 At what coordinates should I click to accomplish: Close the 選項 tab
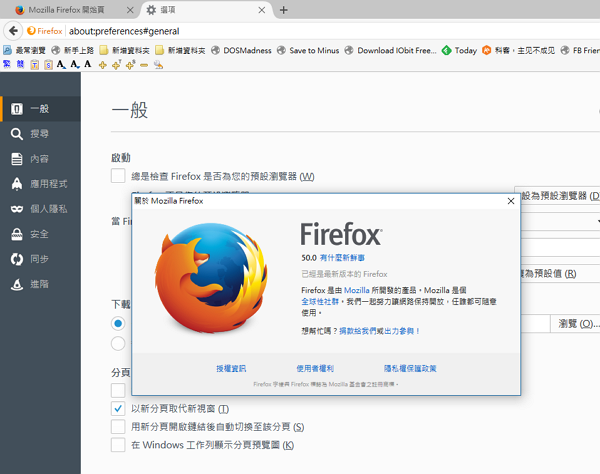[x=262, y=10]
